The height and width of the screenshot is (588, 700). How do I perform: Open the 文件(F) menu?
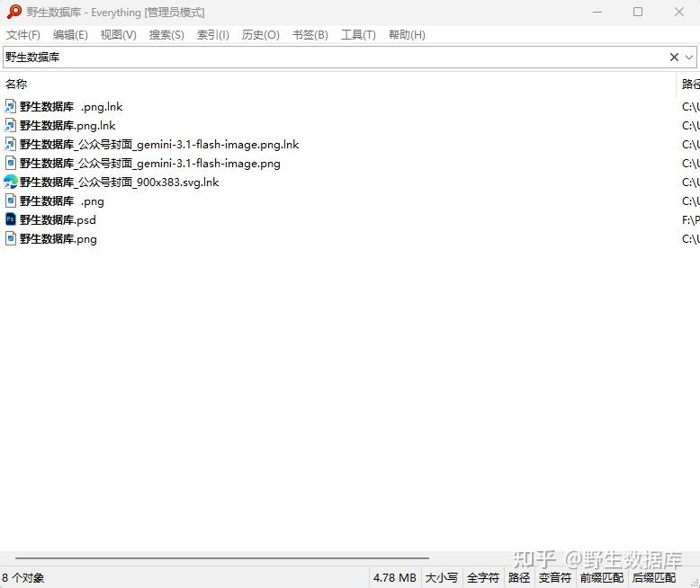23,35
